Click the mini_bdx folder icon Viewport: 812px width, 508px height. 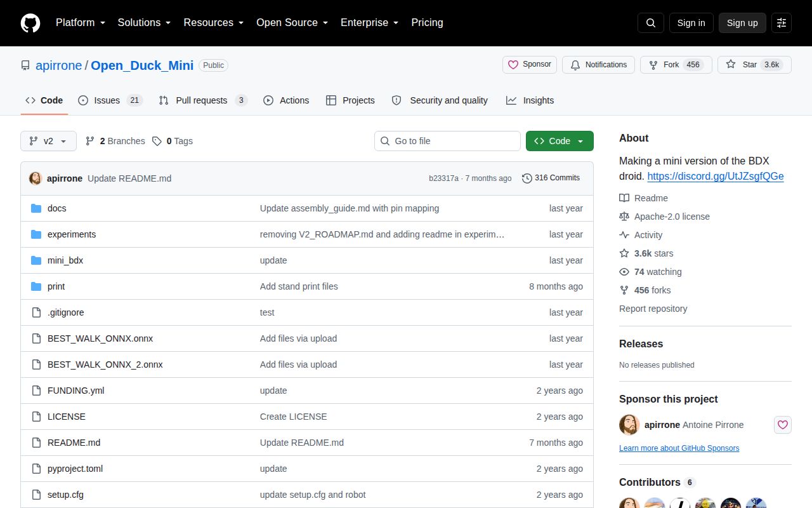click(x=36, y=260)
